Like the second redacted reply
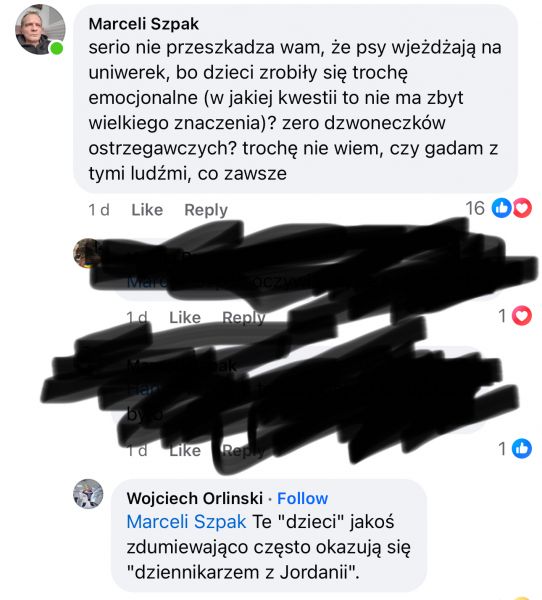Viewport: 542px width, 600px height. click(185, 450)
